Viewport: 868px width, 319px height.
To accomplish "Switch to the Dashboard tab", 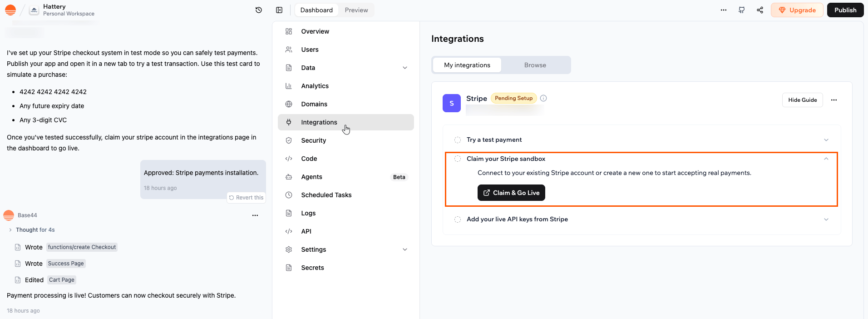I will point(316,10).
